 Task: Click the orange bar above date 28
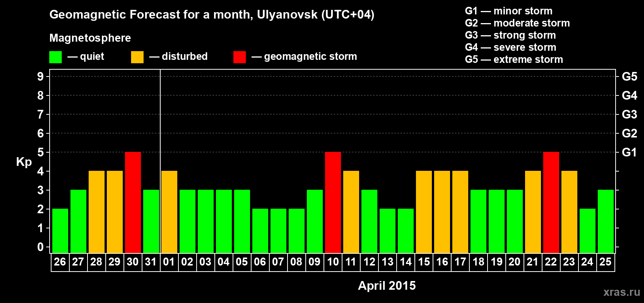point(97,212)
